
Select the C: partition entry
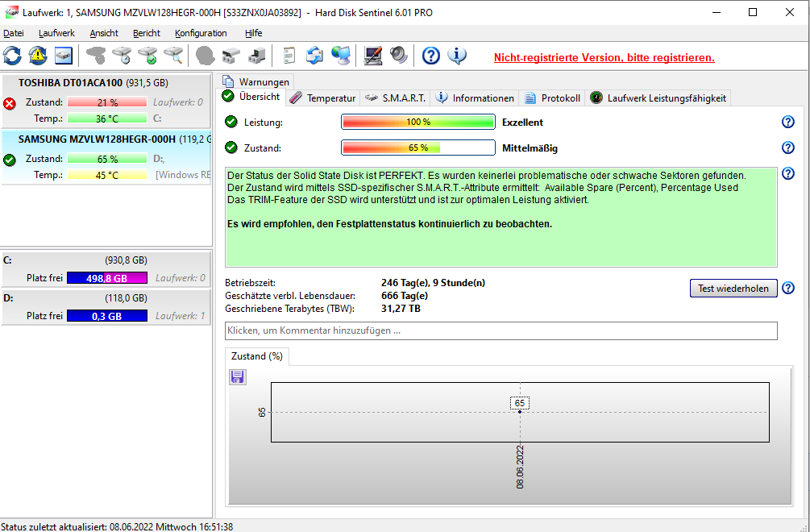click(106, 269)
